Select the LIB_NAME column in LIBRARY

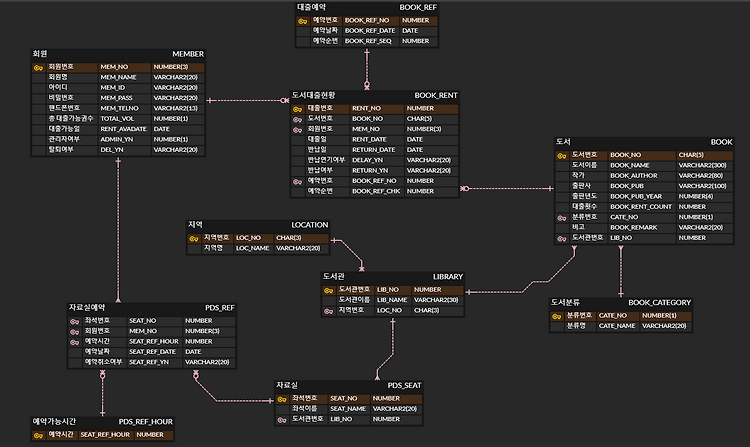[x=393, y=300]
